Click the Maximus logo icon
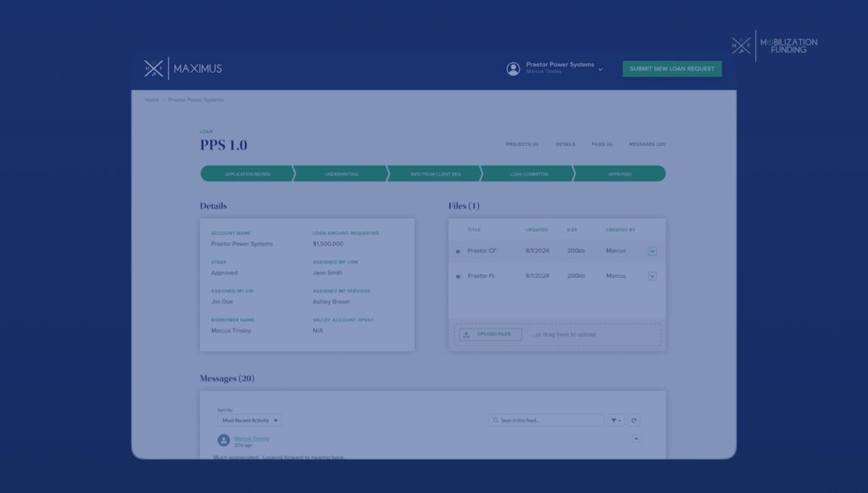Viewport: 868px width, 493px height. coord(153,69)
